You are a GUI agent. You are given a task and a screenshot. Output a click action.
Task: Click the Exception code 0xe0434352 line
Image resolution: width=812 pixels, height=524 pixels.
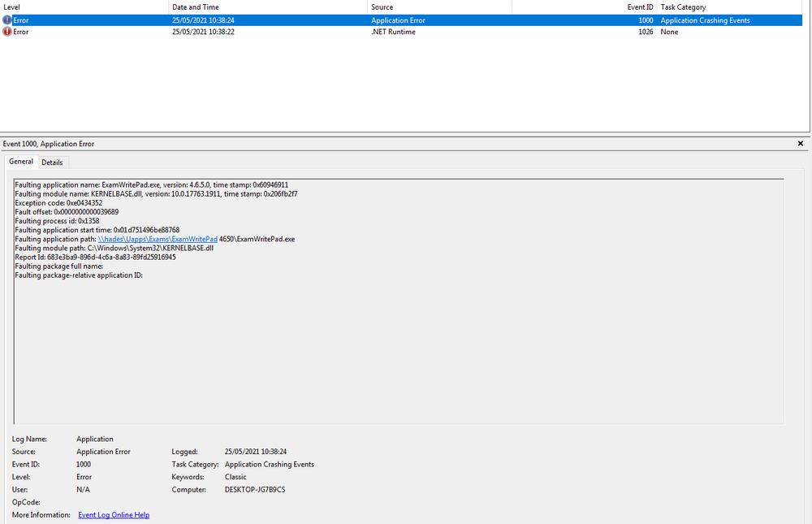(x=58, y=202)
